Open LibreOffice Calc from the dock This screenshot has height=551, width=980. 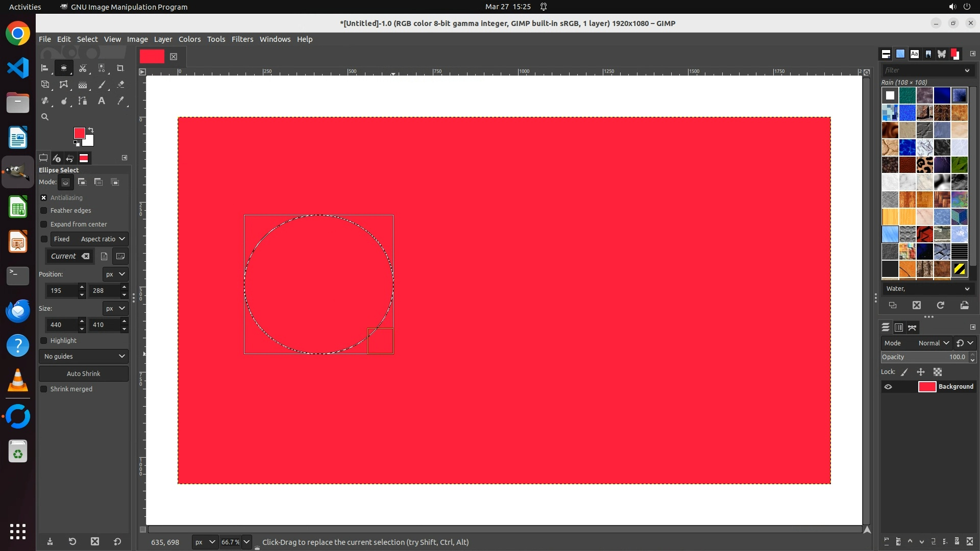point(18,208)
